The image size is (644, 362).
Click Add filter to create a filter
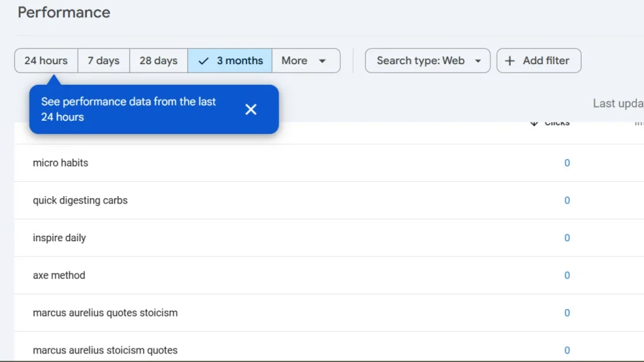[x=539, y=60]
